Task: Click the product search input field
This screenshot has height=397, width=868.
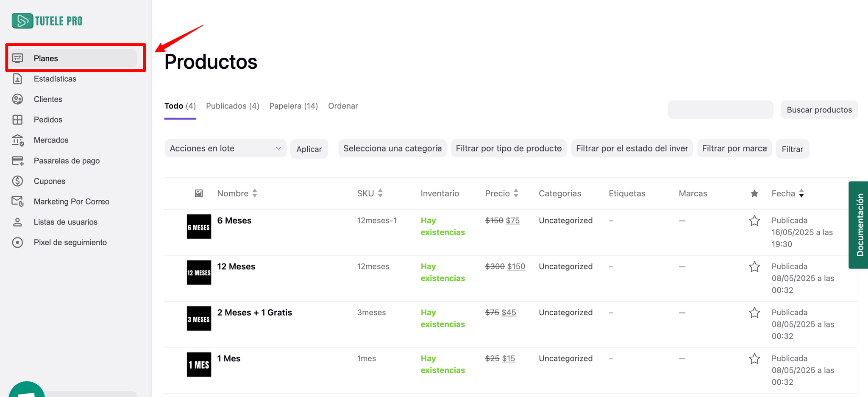Action: point(720,110)
